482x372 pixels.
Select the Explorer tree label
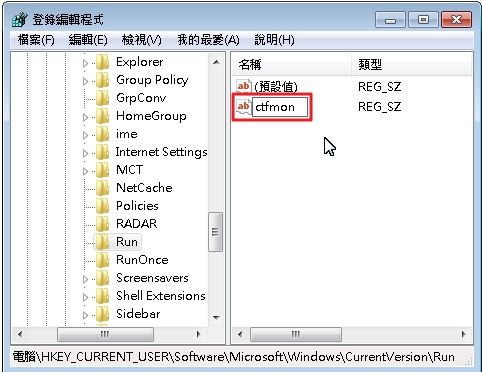(140, 62)
